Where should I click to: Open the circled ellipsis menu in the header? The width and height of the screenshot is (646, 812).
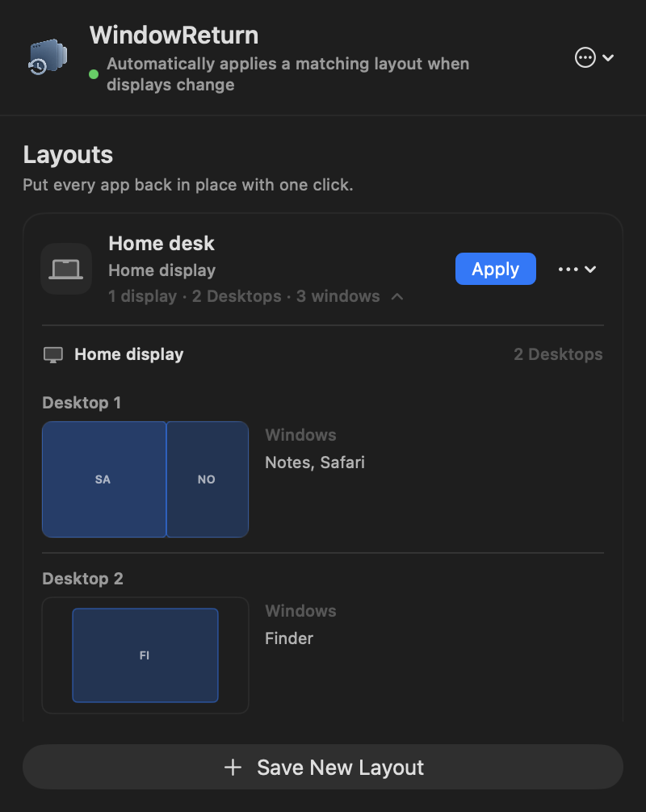[594, 57]
